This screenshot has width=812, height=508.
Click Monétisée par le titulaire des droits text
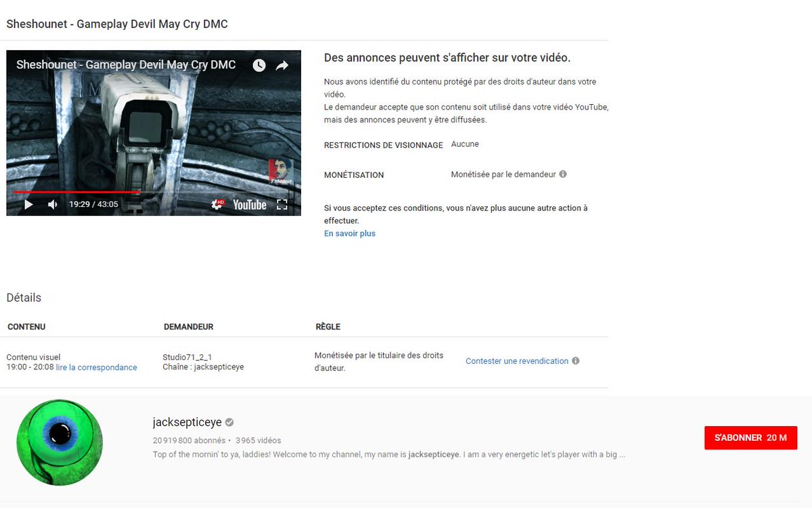379,362
